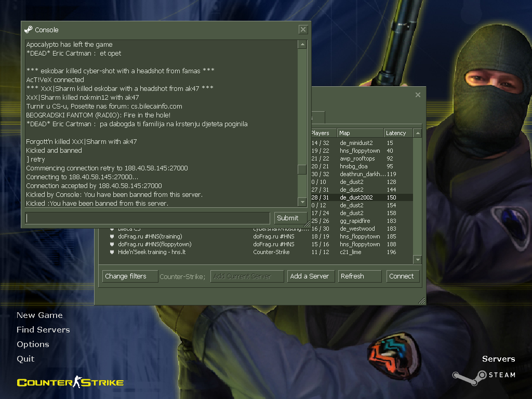Open New Game from main menu
Image resolution: width=532 pixels, height=399 pixels.
39,315
